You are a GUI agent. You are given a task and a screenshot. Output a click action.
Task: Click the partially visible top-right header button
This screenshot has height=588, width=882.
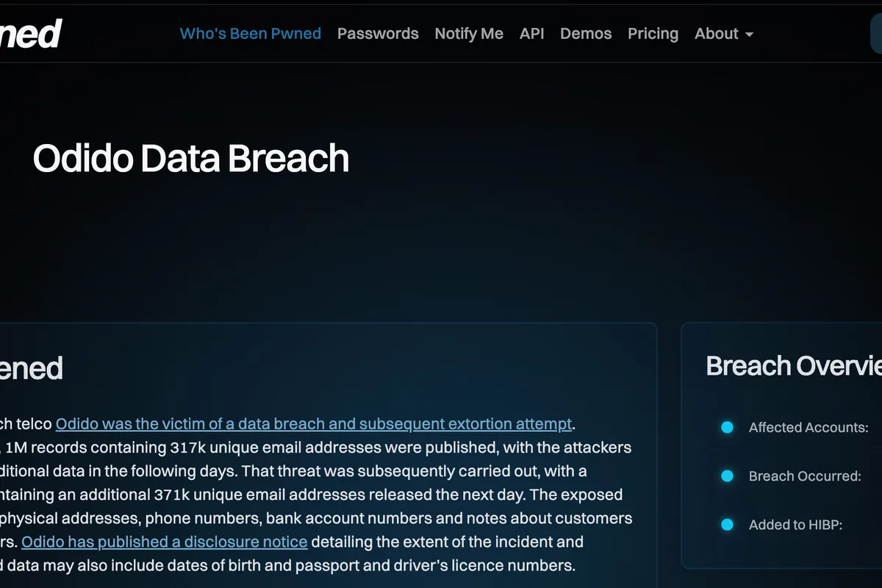tap(875, 34)
